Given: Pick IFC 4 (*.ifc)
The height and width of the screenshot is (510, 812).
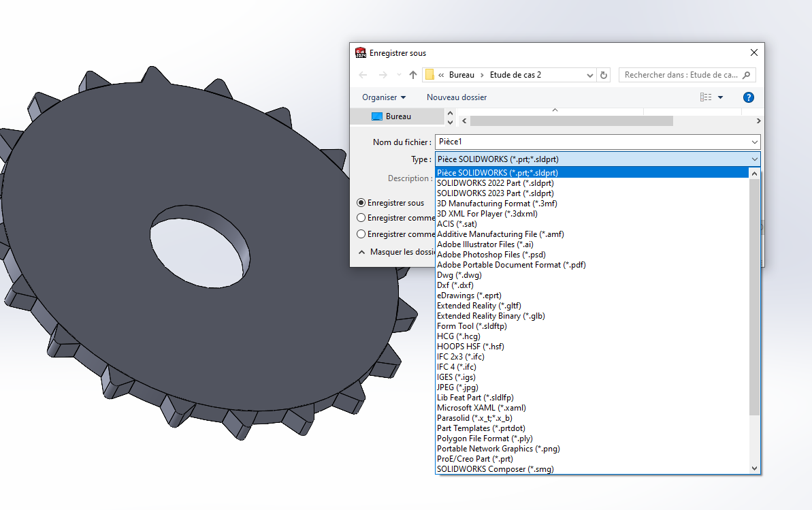Looking at the screenshot, I should click(592, 367).
